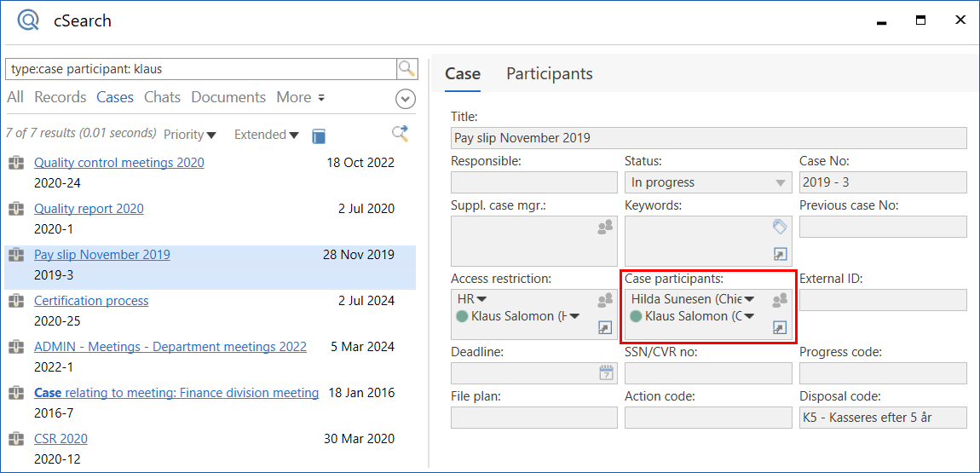
Task: Open the Extended view dropdown
Action: 266,135
